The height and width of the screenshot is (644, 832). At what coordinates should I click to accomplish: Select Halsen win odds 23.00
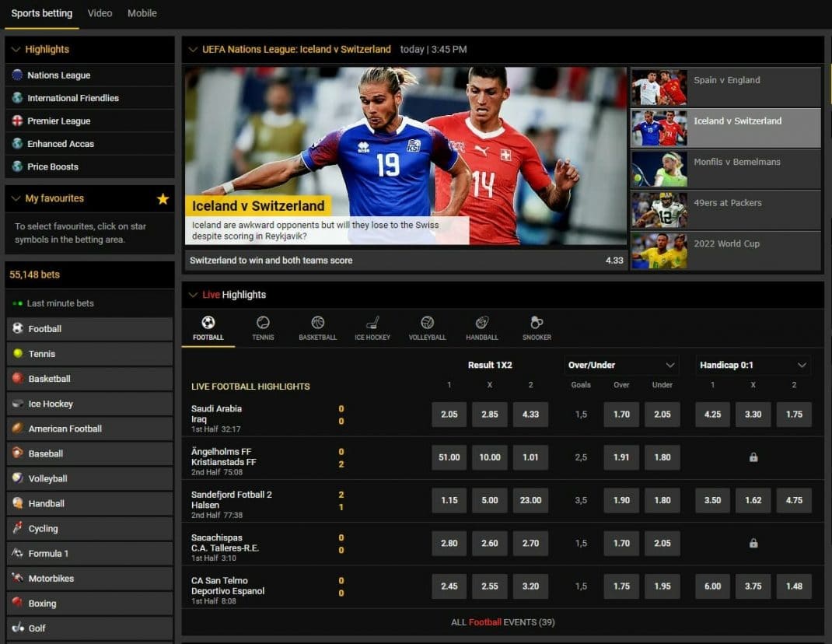point(530,500)
